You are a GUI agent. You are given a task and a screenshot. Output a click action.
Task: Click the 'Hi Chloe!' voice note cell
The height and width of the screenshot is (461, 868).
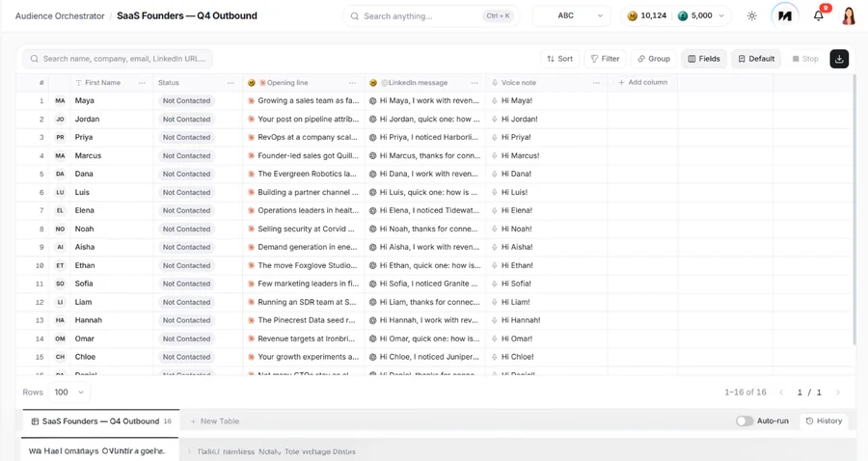click(x=547, y=357)
